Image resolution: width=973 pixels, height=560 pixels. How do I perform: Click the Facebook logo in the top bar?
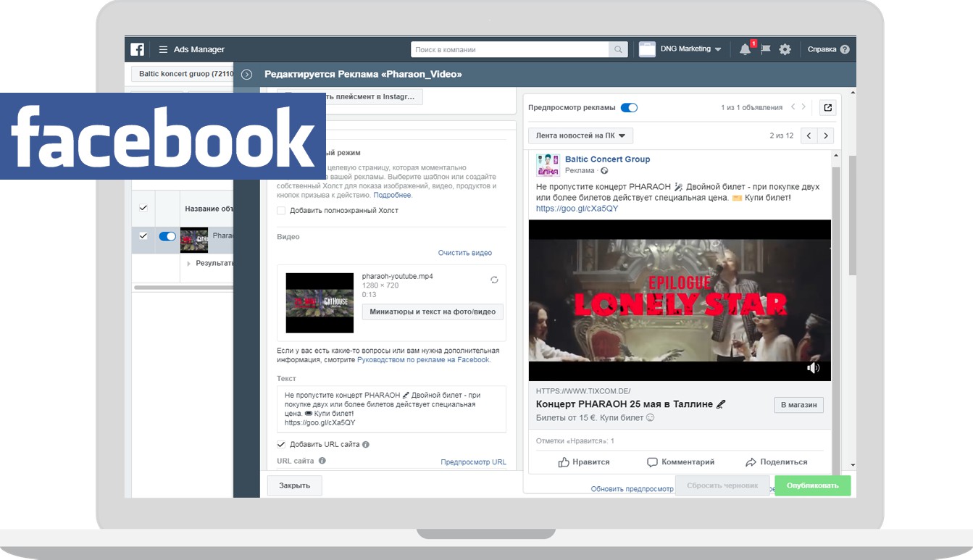[138, 49]
